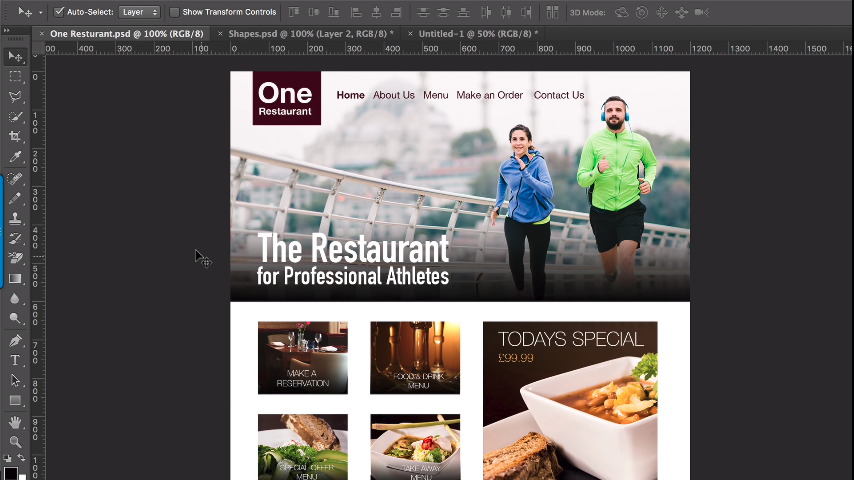854x480 pixels.
Task: Select the Rectangular Marquee tool
Action: (x=15, y=76)
